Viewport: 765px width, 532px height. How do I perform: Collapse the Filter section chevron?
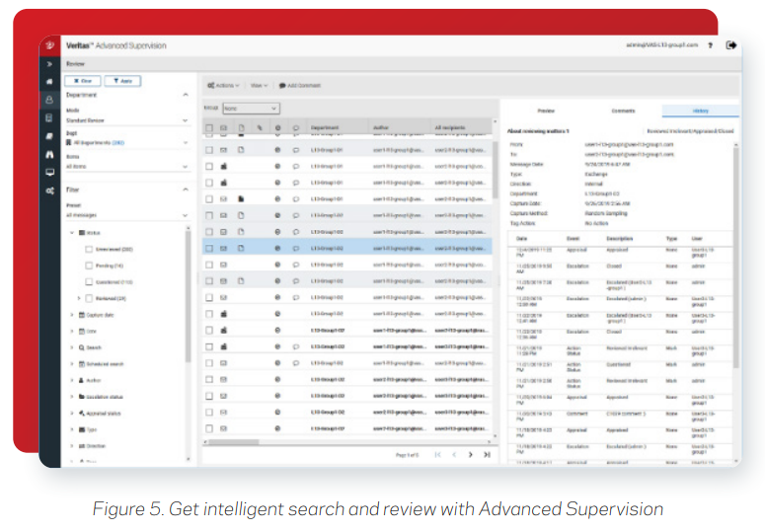click(x=186, y=190)
